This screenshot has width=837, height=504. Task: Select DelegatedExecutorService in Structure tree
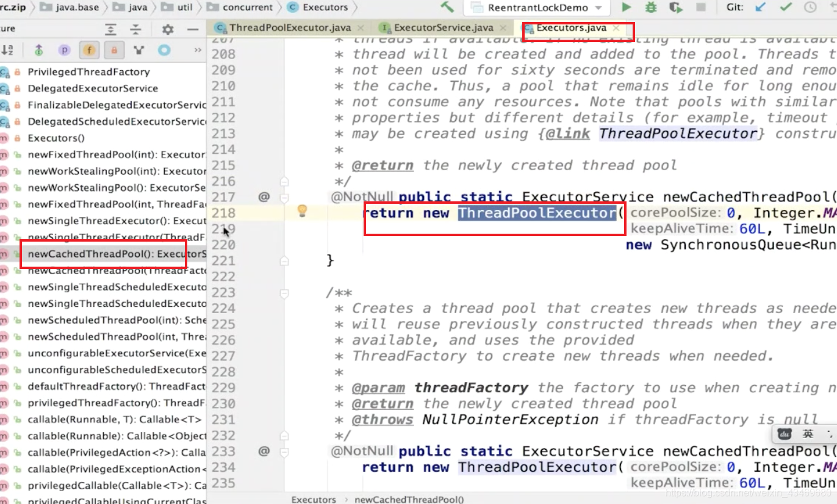[x=93, y=88]
